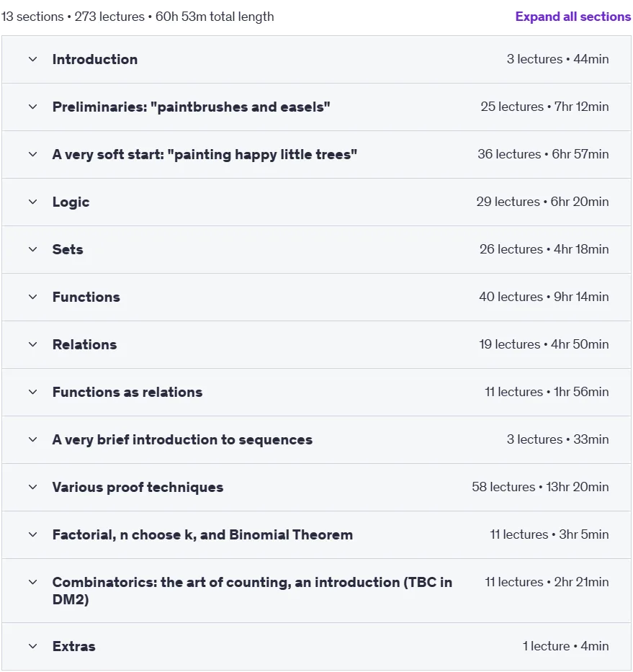This screenshot has height=672, width=633.
Task: Expand all sections link
Action: 573,17
